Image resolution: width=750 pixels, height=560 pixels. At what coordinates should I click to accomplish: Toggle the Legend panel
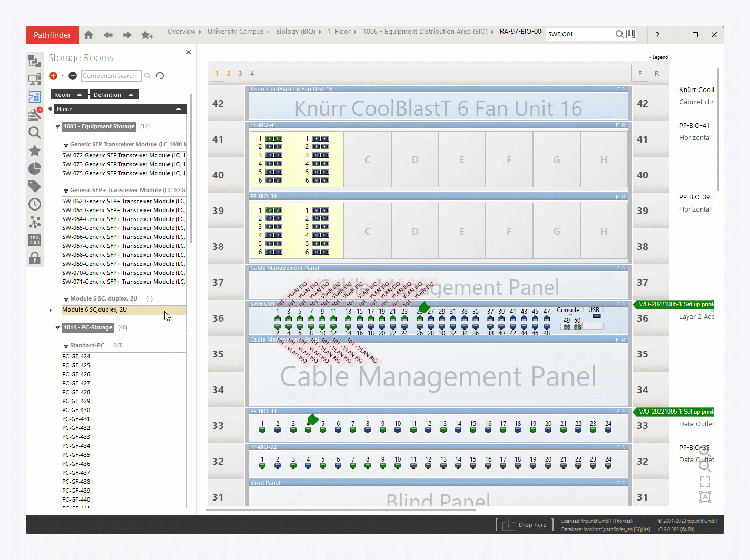[x=658, y=57]
